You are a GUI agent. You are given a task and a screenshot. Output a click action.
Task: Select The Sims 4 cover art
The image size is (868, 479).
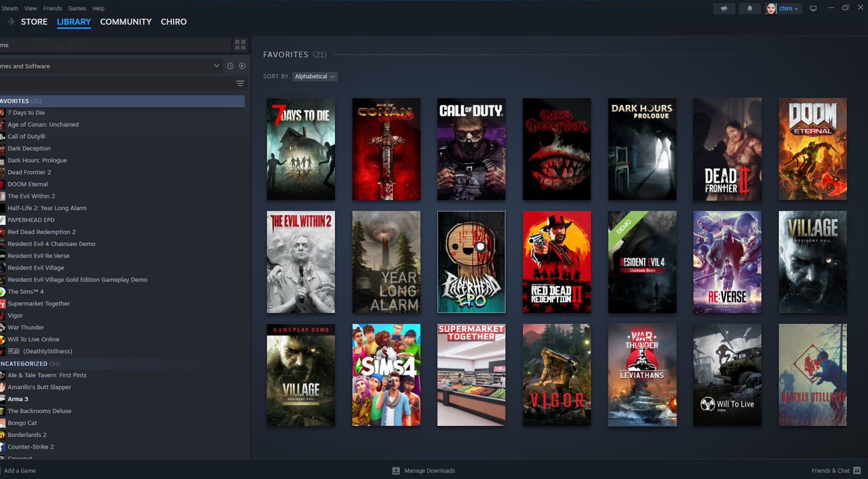coord(386,375)
